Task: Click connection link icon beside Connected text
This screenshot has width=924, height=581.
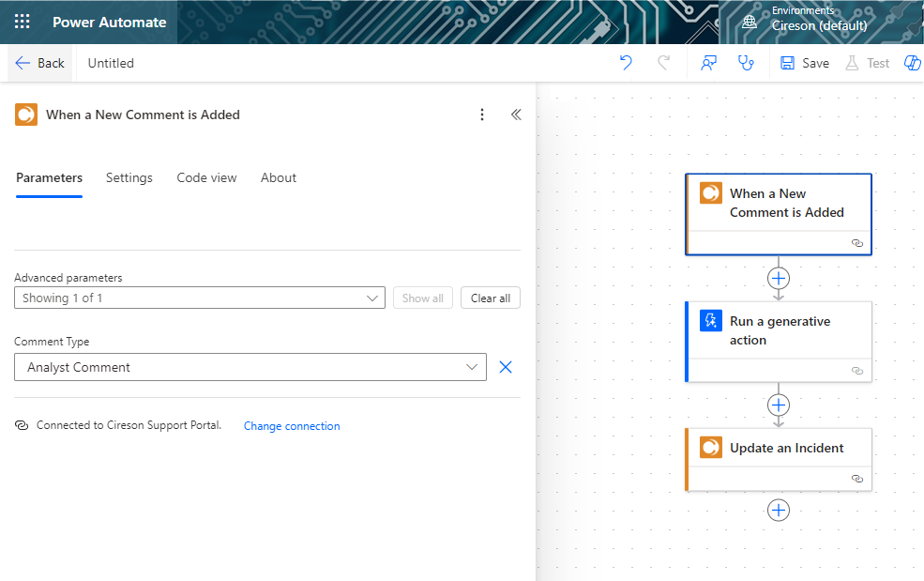Action: [22, 425]
